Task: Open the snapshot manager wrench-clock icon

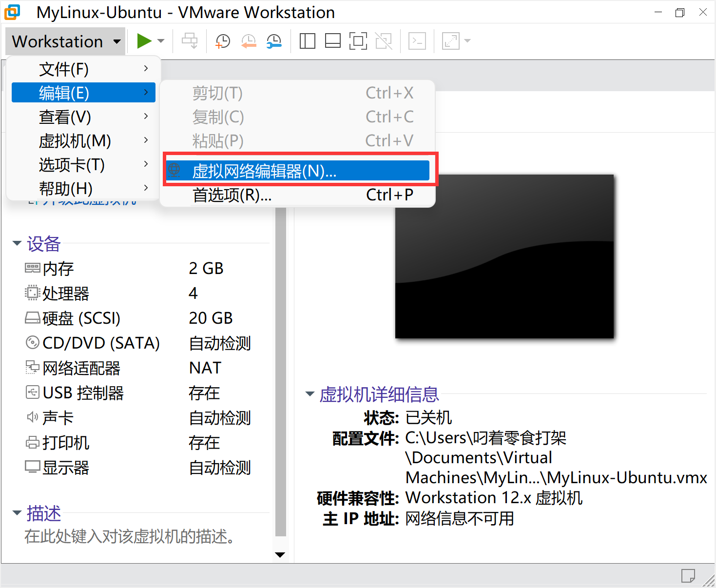Action: tap(274, 41)
